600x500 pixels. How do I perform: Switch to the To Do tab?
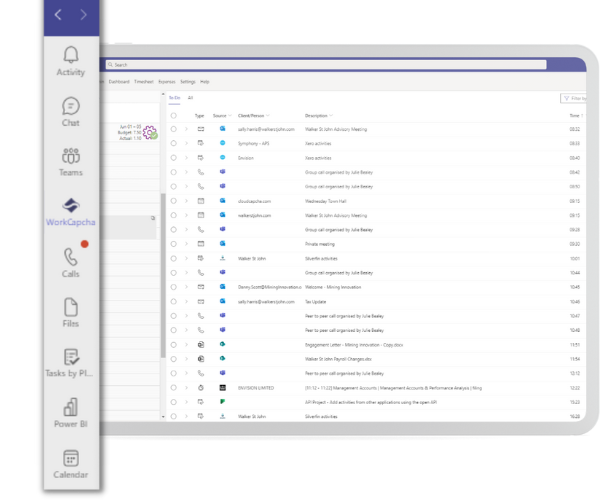(174, 98)
